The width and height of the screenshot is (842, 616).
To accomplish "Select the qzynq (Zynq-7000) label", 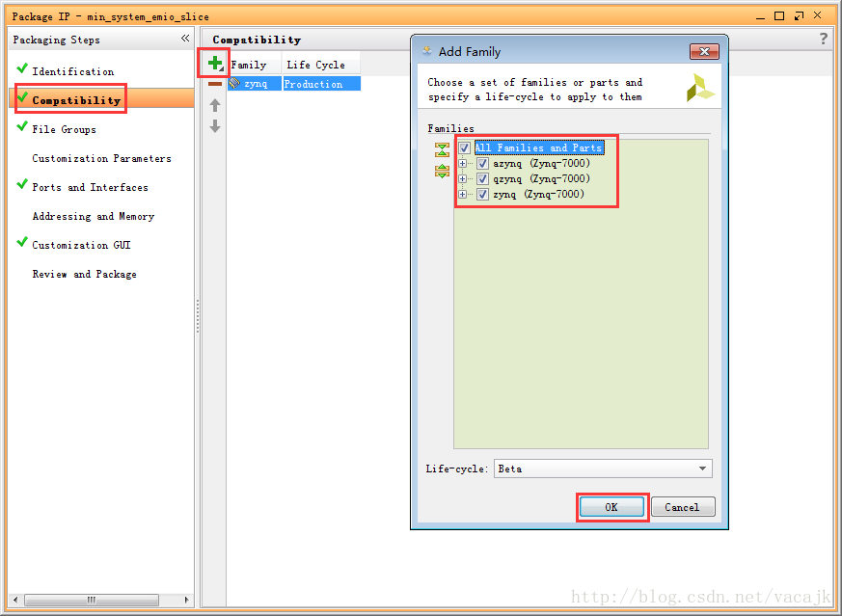I will tap(541, 178).
